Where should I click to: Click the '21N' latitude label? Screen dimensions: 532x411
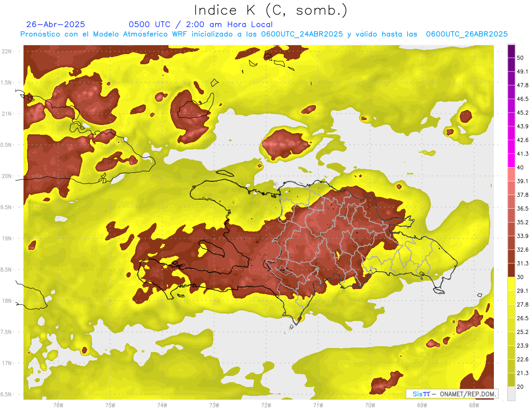click(7, 114)
